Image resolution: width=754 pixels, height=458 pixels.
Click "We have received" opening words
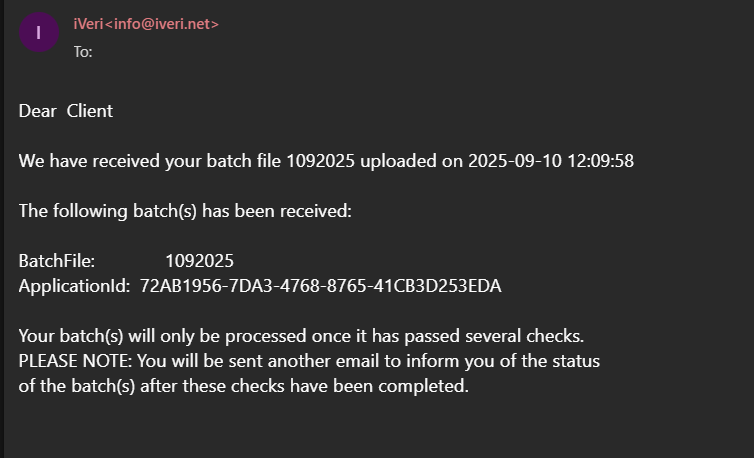[89, 161]
